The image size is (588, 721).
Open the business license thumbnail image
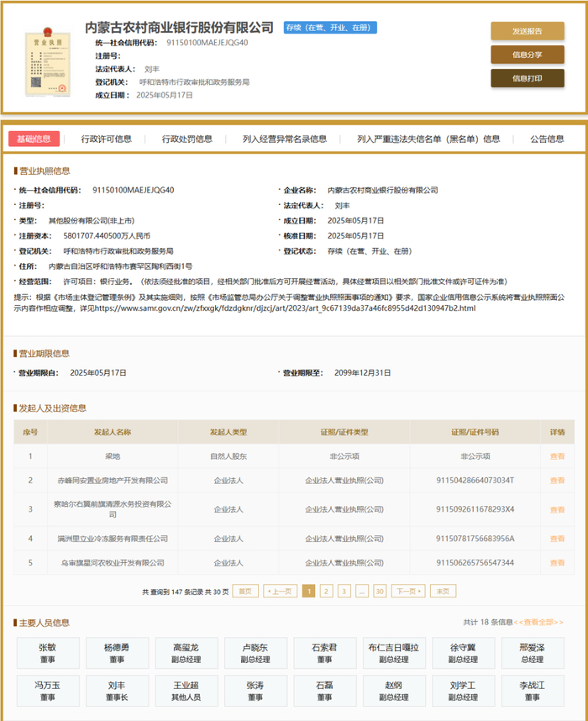tap(47, 61)
